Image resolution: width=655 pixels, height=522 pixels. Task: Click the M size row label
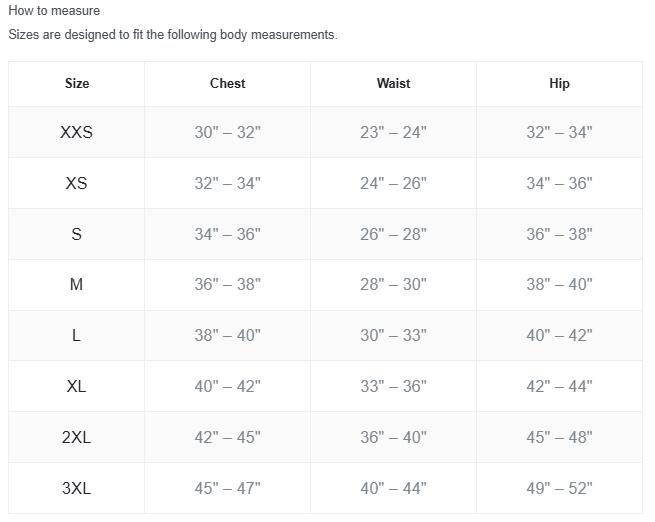(76, 285)
